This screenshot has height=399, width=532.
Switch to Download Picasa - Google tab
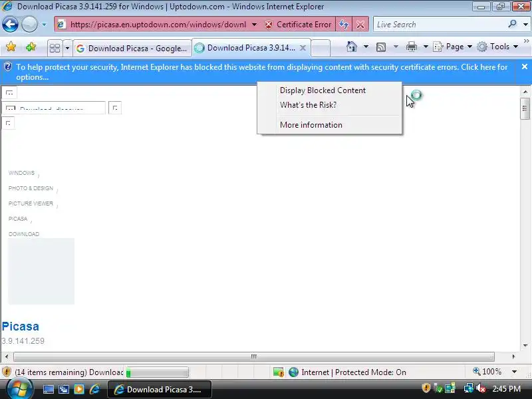point(132,48)
